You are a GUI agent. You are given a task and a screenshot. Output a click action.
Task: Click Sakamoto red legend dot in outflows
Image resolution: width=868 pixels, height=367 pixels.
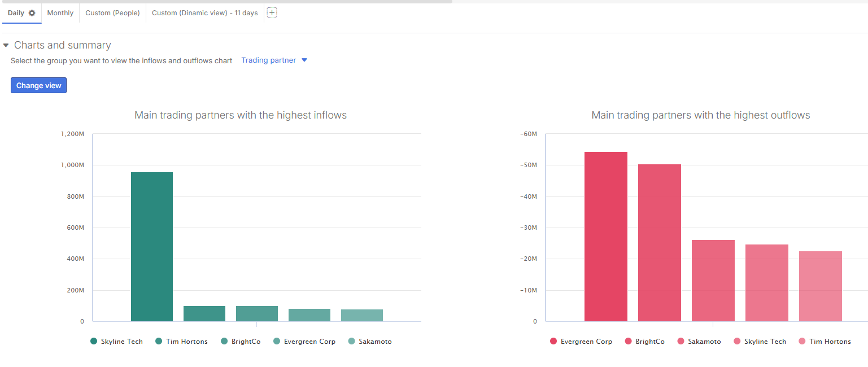pos(681,342)
